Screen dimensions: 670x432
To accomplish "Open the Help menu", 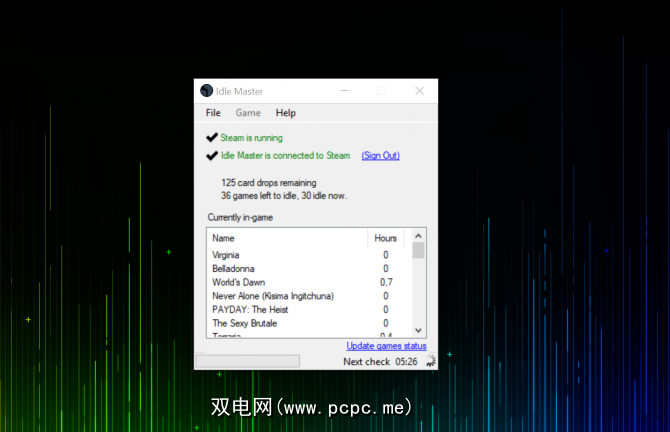I will [285, 113].
